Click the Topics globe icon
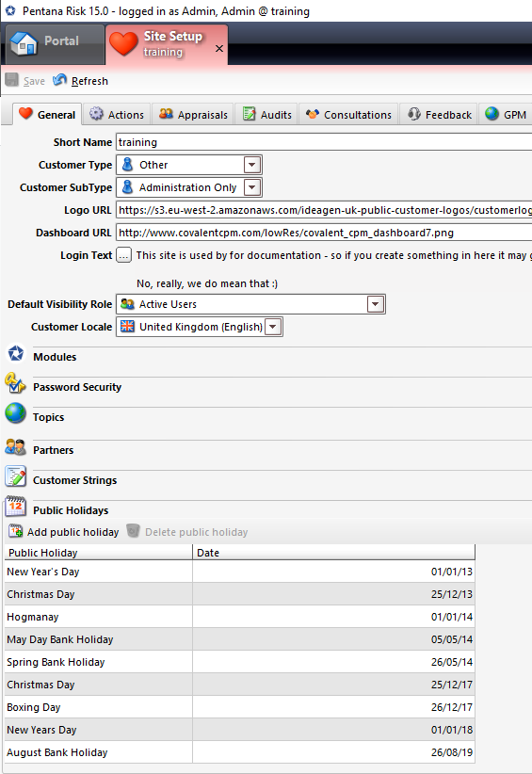 point(15,413)
